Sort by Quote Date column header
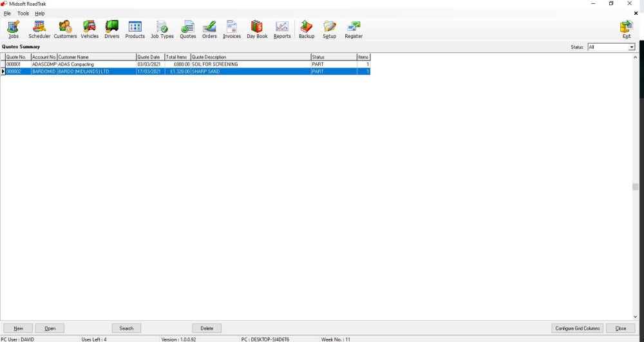 [150, 57]
